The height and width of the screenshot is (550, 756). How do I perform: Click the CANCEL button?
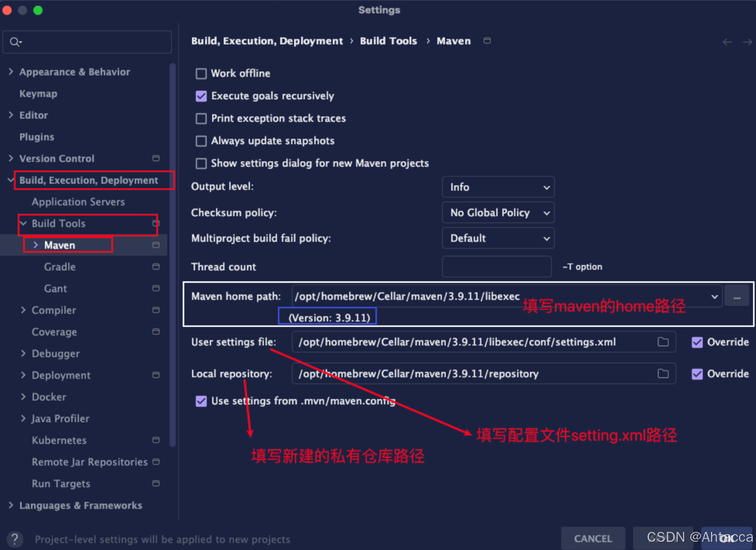point(593,538)
